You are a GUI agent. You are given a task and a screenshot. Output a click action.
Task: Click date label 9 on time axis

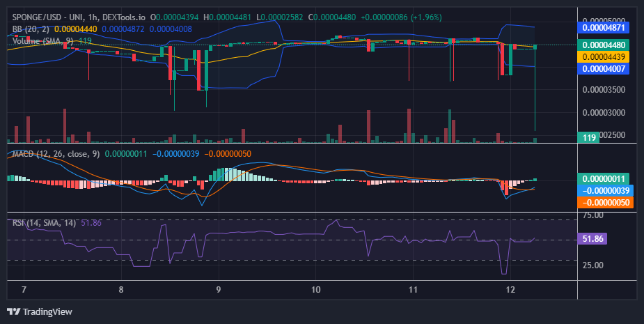point(218,289)
